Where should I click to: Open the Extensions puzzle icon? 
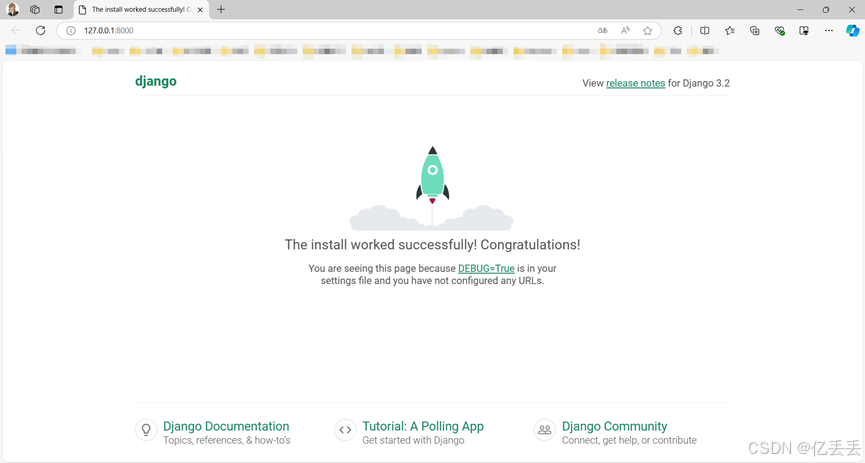pos(678,30)
